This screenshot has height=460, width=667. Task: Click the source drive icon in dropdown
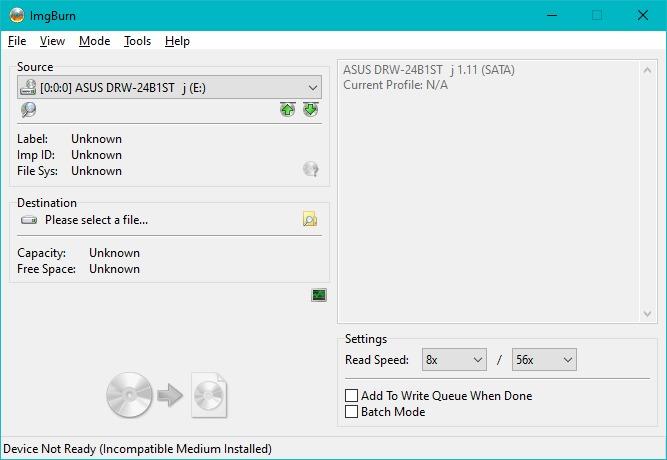(28, 88)
